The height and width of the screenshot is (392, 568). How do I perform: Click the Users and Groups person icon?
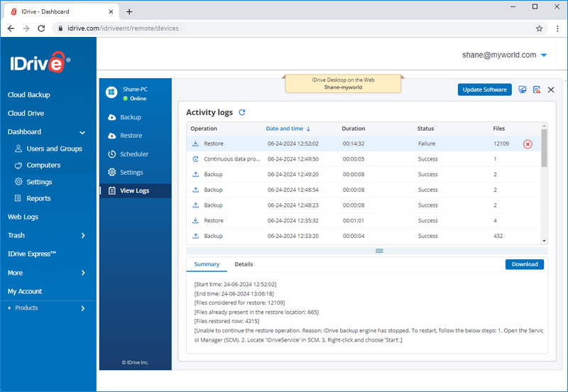18,148
